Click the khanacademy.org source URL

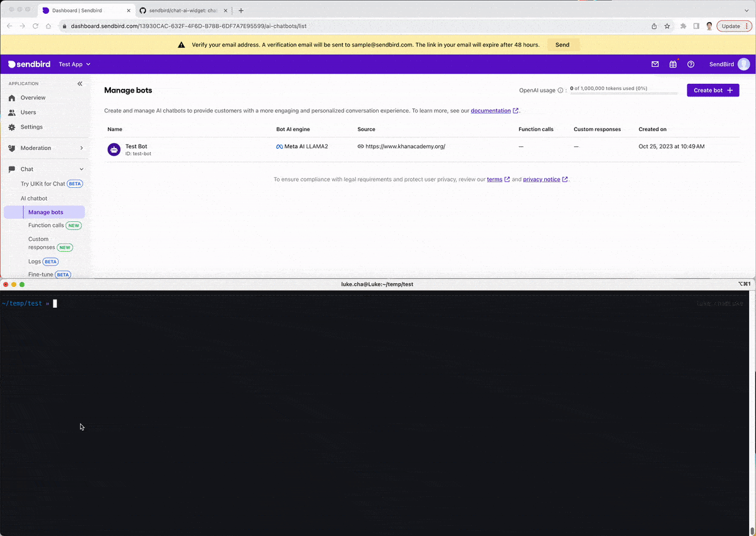(x=405, y=146)
